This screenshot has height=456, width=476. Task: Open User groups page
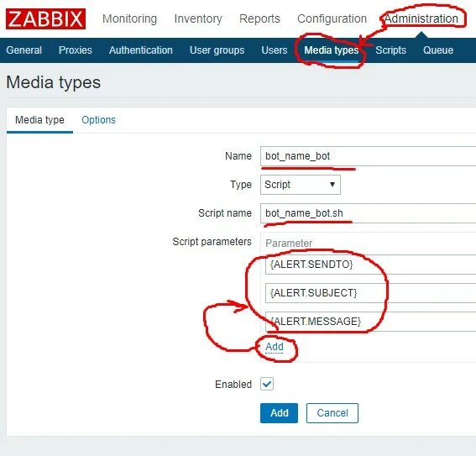point(217,50)
